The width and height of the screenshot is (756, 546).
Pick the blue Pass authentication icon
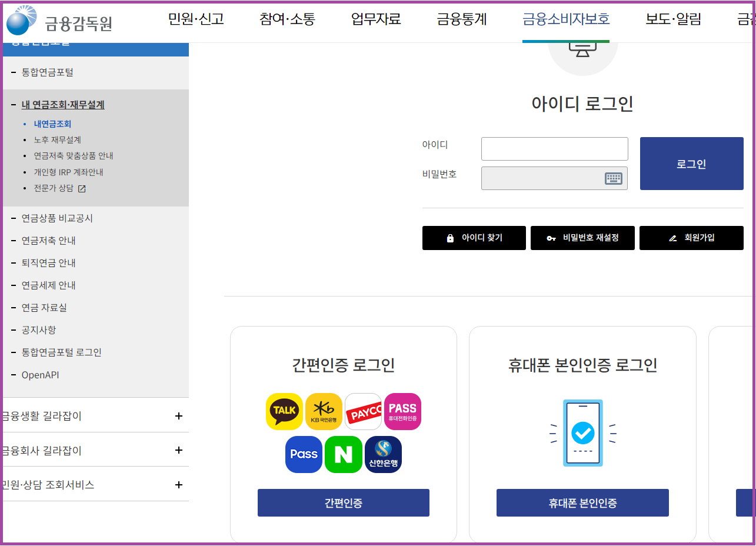[x=304, y=454]
